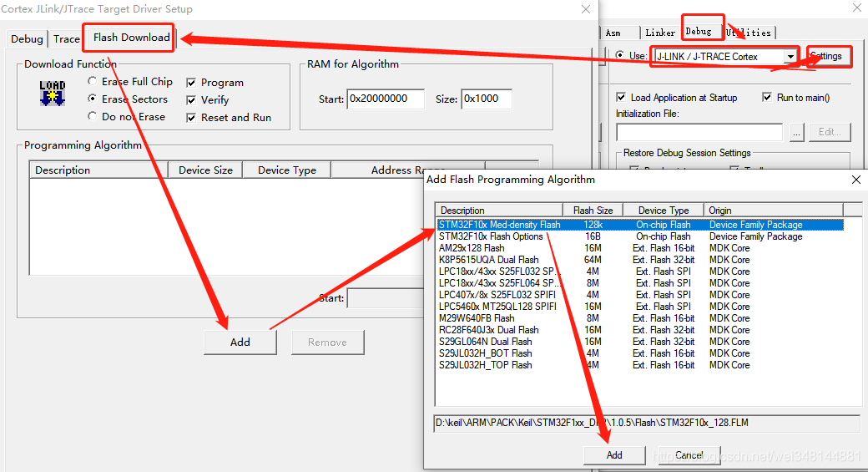
Task: Click the FLM file path field
Action: point(647,424)
